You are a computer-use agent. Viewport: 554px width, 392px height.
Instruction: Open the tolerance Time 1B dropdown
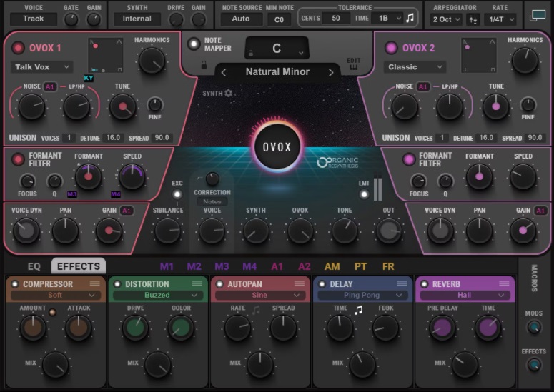(x=387, y=18)
